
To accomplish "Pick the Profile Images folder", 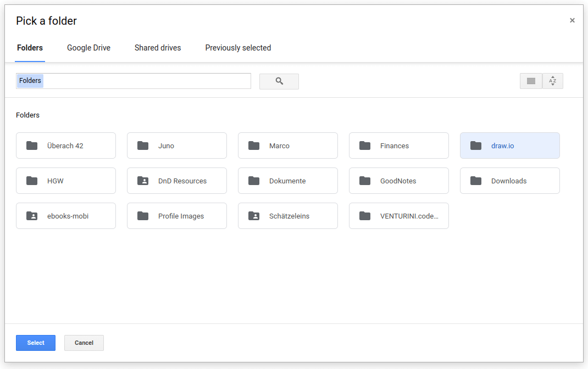I will point(177,216).
